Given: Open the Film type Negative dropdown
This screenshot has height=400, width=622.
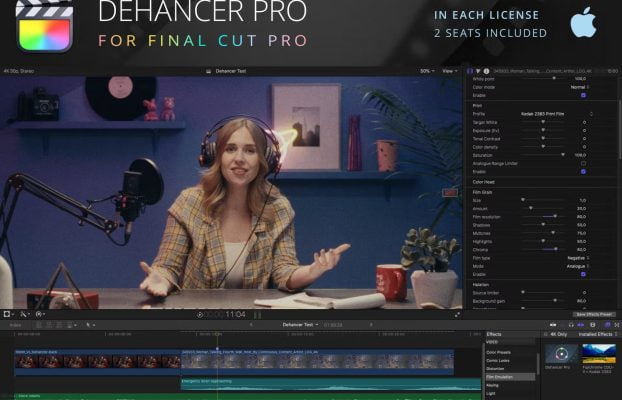Looking at the screenshot, I should pyautogui.click(x=578, y=258).
